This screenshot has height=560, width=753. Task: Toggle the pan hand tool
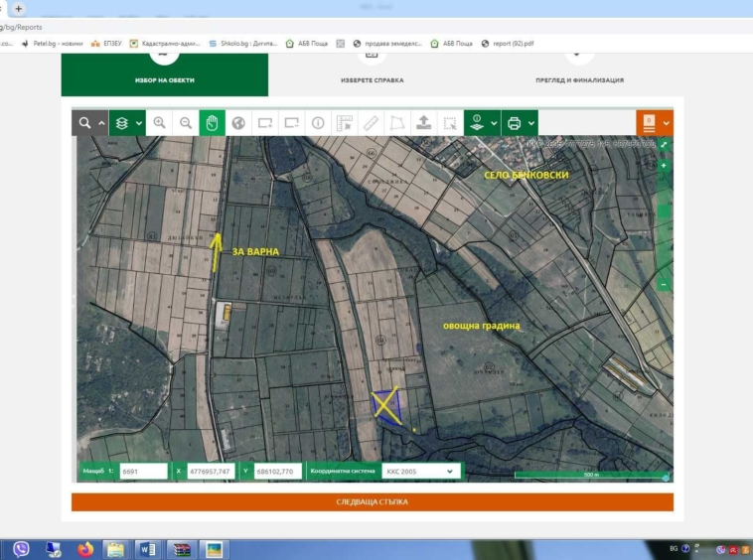[x=212, y=123]
